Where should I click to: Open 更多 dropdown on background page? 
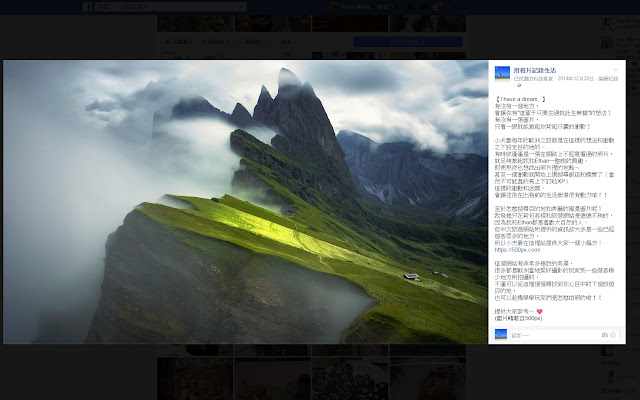288,42
